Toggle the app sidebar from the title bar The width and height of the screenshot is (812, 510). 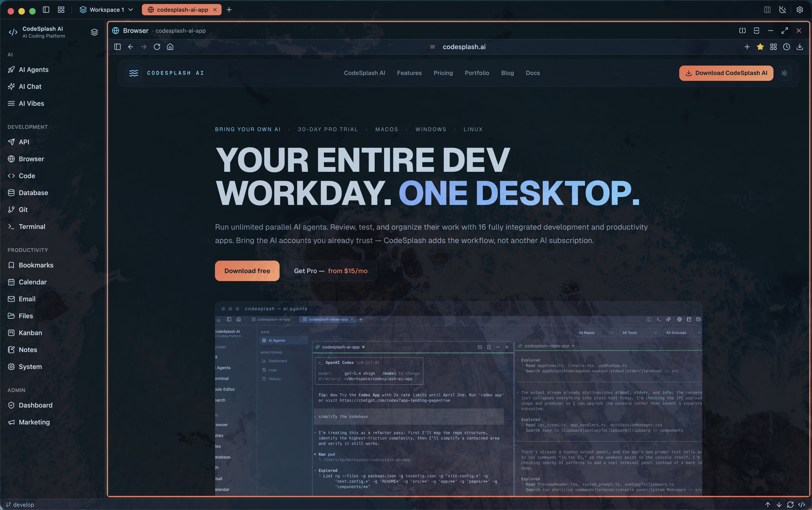46,10
